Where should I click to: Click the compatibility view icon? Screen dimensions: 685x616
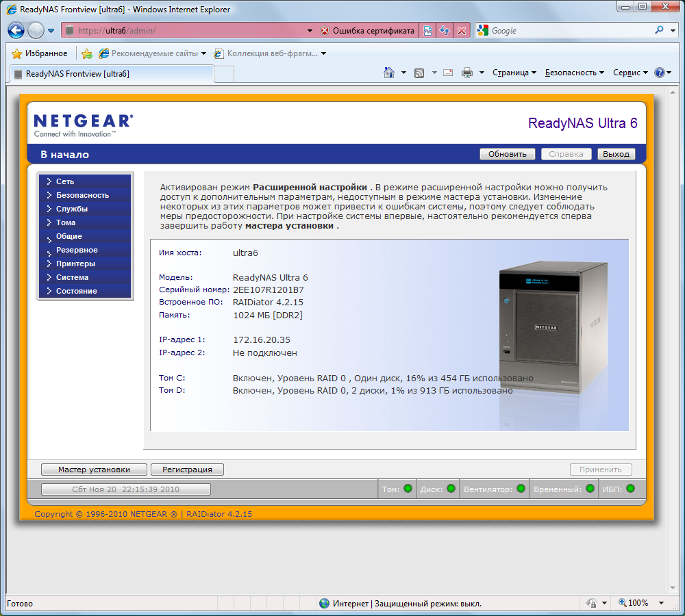(x=427, y=31)
